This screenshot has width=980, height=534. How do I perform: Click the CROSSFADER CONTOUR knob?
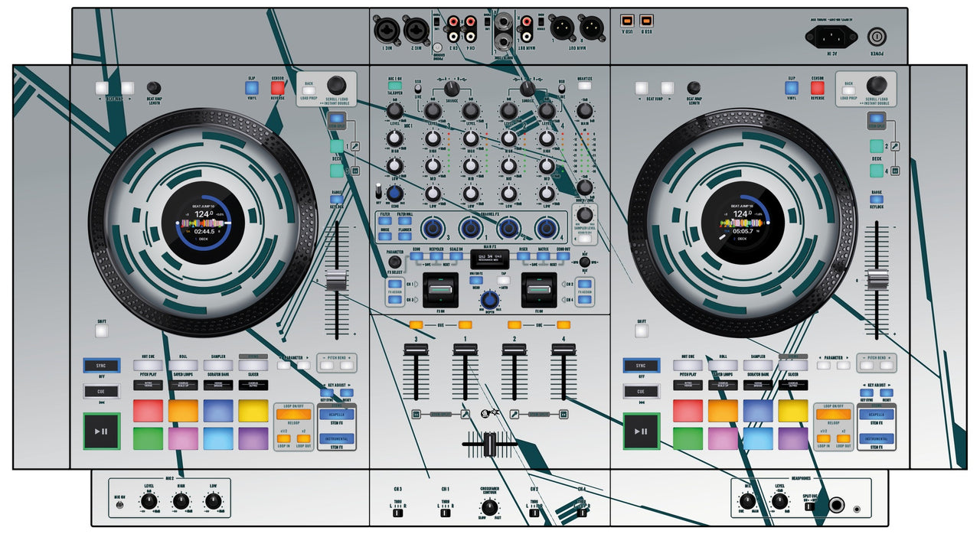pyautogui.click(x=489, y=506)
